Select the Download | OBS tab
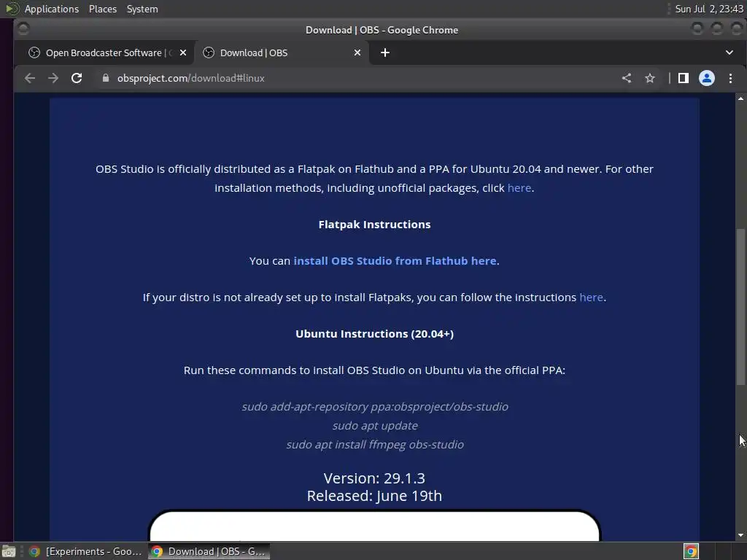This screenshot has height=560, width=747. (281, 52)
